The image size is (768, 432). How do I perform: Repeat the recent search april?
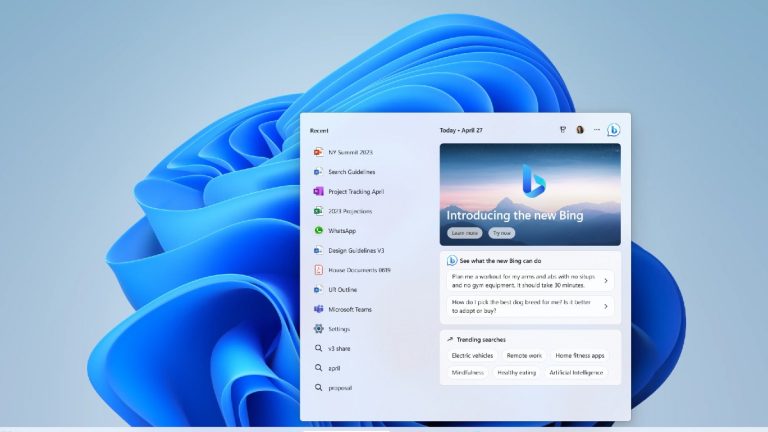pyautogui.click(x=334, y=368)
